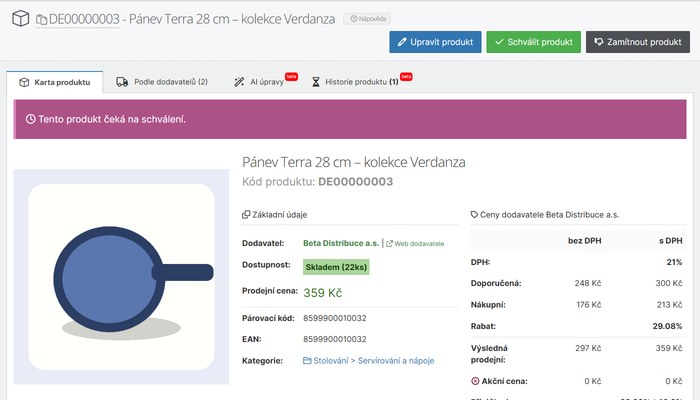Open the Nápověda help badge
Viewport: 700px width, 400px height.
367,19
